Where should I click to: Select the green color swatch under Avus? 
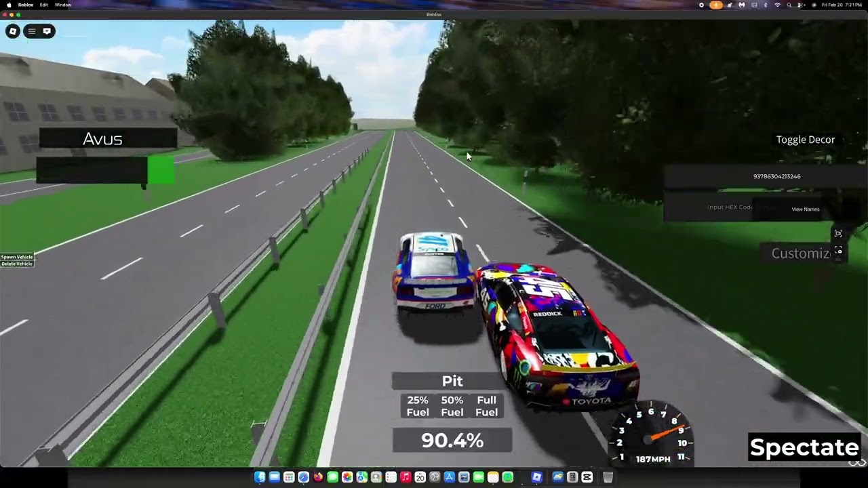(x=161, y=169)
